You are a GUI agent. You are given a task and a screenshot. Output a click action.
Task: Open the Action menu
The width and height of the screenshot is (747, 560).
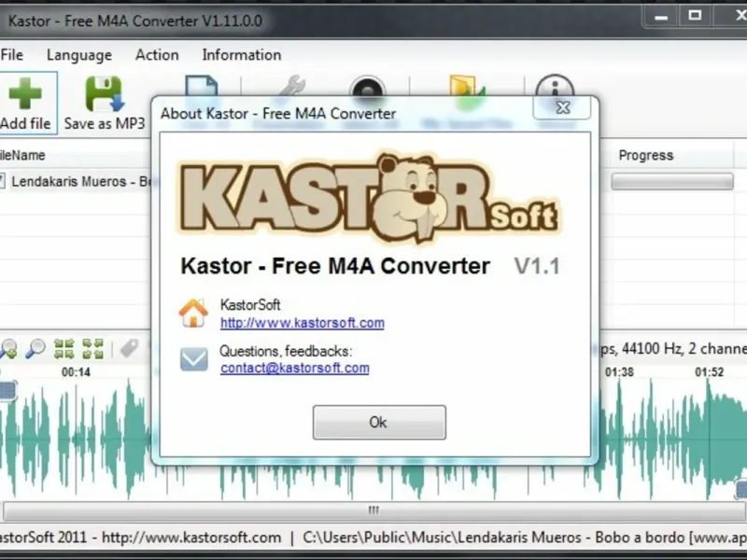157,55
